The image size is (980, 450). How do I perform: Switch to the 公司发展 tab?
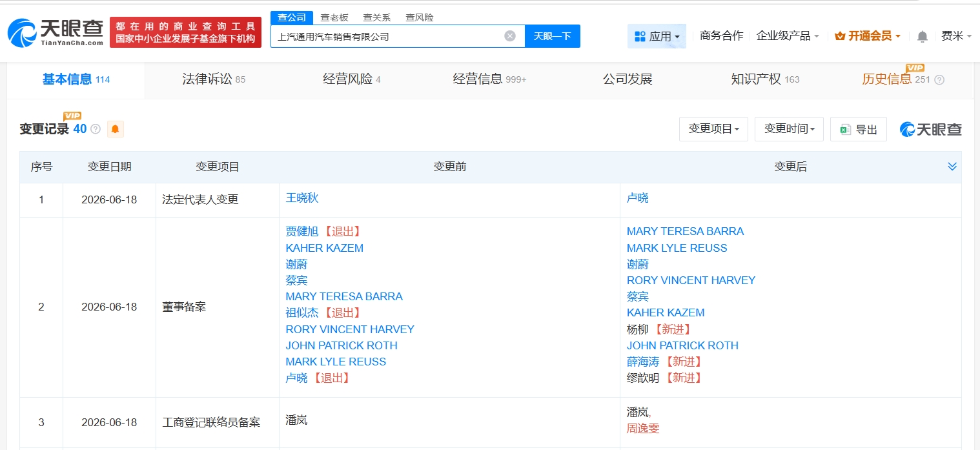(628, 79)
